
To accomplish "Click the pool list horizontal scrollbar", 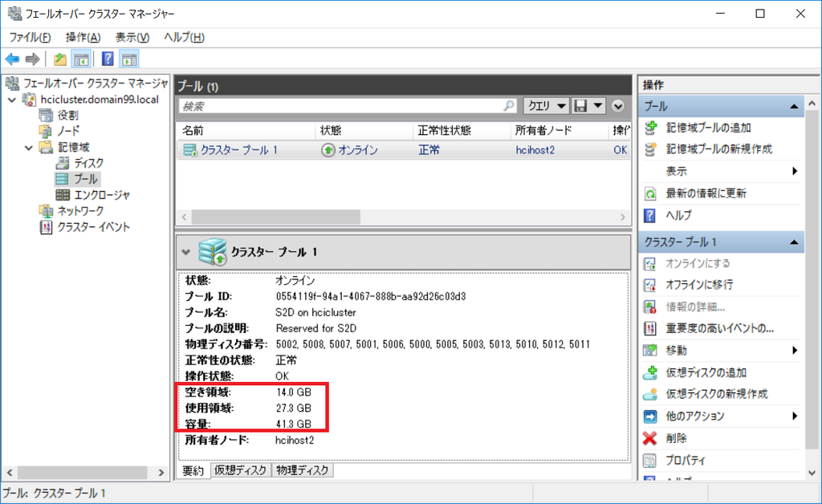I will pyautogui.click(x=276, y=217).
